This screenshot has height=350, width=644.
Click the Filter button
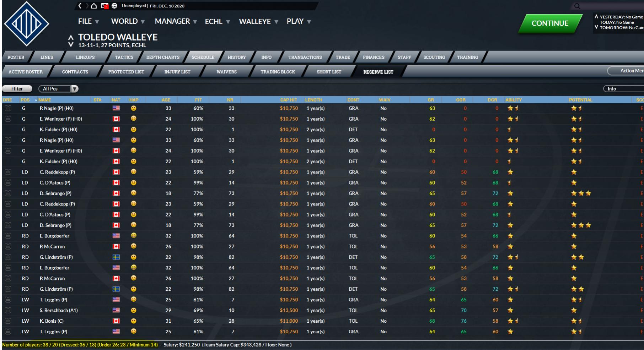(17, 89)
